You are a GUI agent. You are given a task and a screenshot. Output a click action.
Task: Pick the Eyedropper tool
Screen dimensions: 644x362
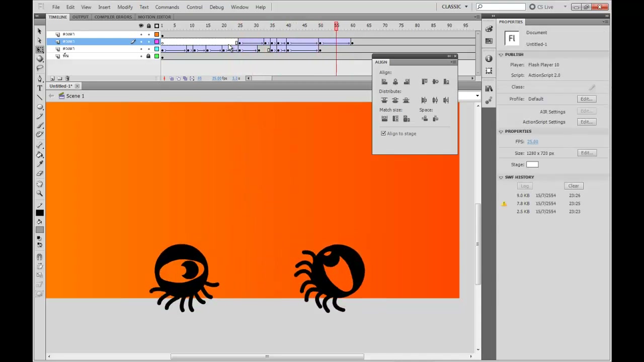pos(40,164)
